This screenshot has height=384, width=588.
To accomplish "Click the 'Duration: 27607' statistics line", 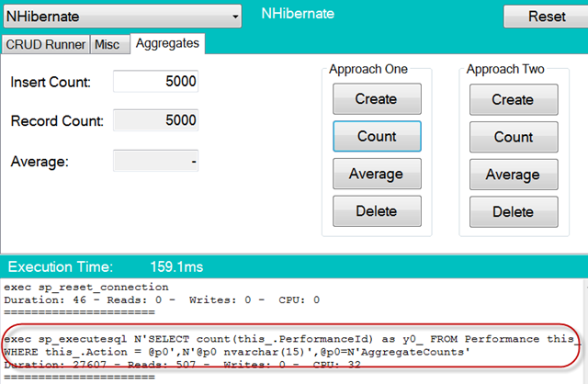I will click(x=182, y=365).
